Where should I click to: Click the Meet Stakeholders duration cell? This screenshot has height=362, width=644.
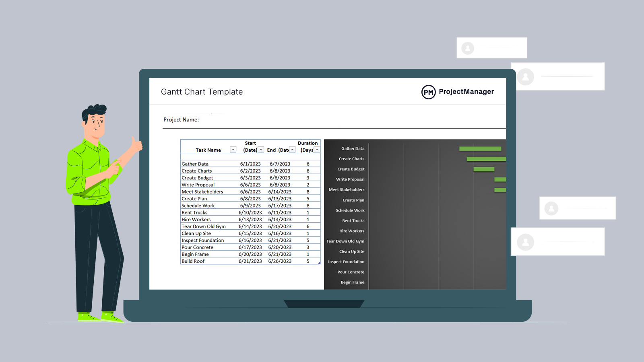click(308, 192)
